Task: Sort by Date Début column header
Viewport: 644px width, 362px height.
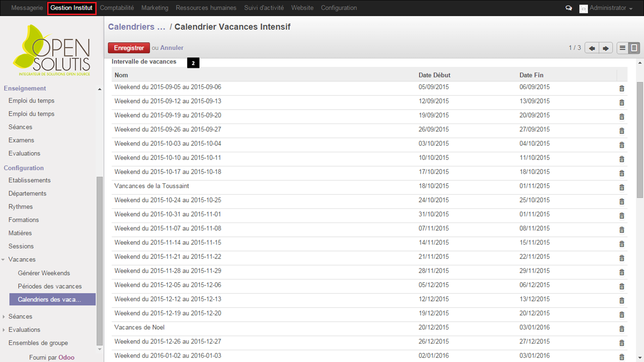Action: [x=434, y=75]
